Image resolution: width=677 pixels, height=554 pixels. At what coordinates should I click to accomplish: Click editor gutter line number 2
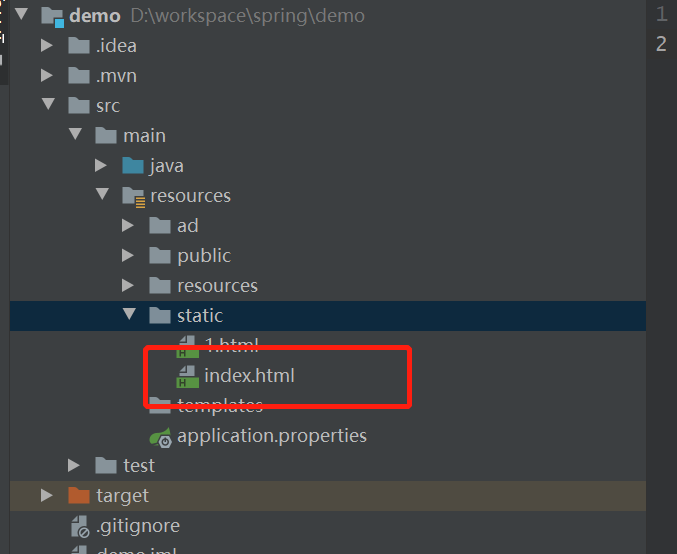tap(661, 44)
